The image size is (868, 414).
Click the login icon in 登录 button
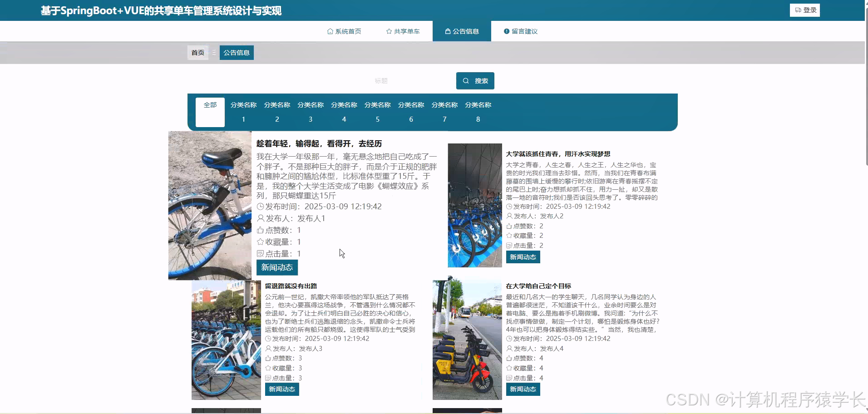click(x=798, y=10)
